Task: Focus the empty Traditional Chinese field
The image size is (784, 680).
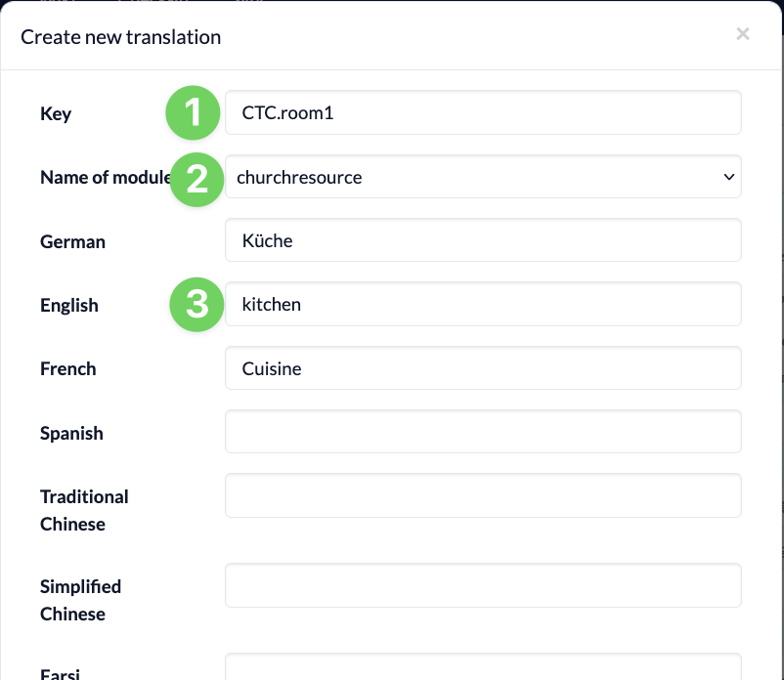Action: [x=483, y=495]
